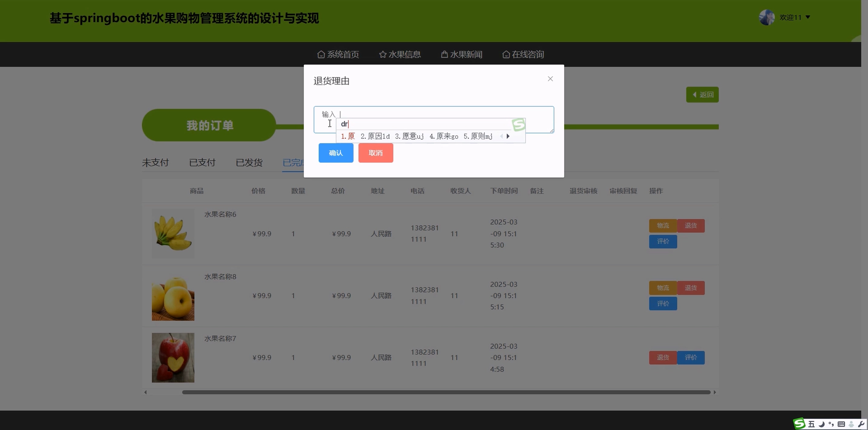Click the banana product thumbnail

(173, 233)
